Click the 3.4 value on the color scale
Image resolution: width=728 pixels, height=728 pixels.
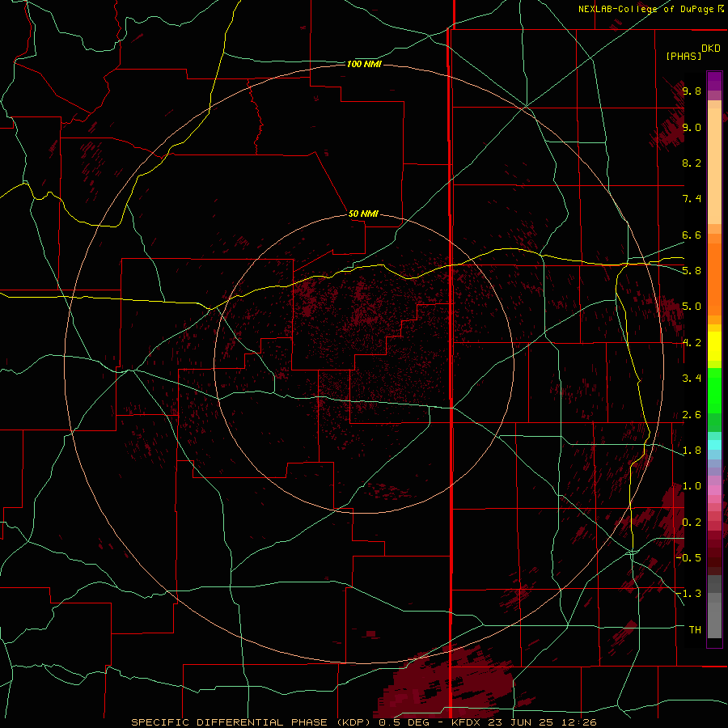[692, 379]
